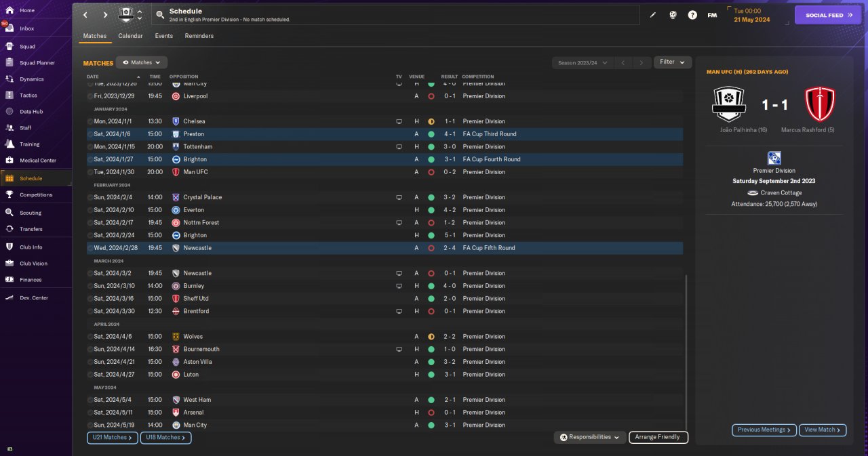Open the help question mark icon
The width and height of the screenshot is (868, 456).
[x=692, y=14]
